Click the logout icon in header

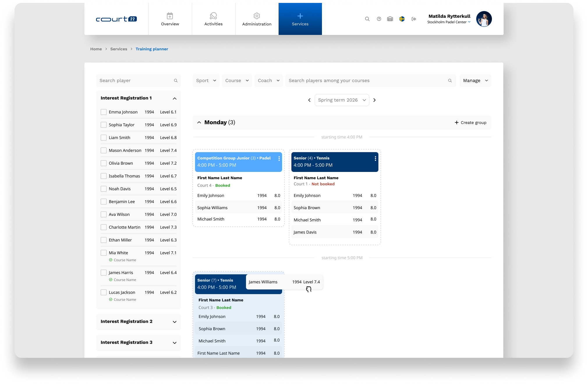click(414, 19)
